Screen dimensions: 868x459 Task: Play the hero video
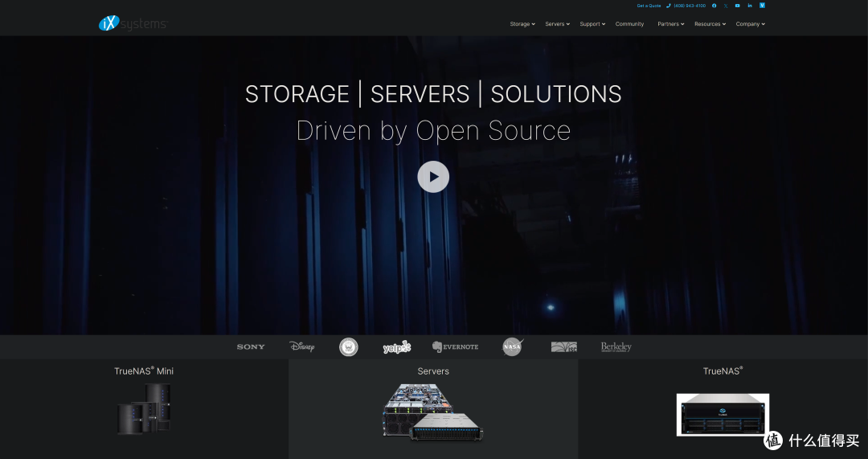click(433, 177)
